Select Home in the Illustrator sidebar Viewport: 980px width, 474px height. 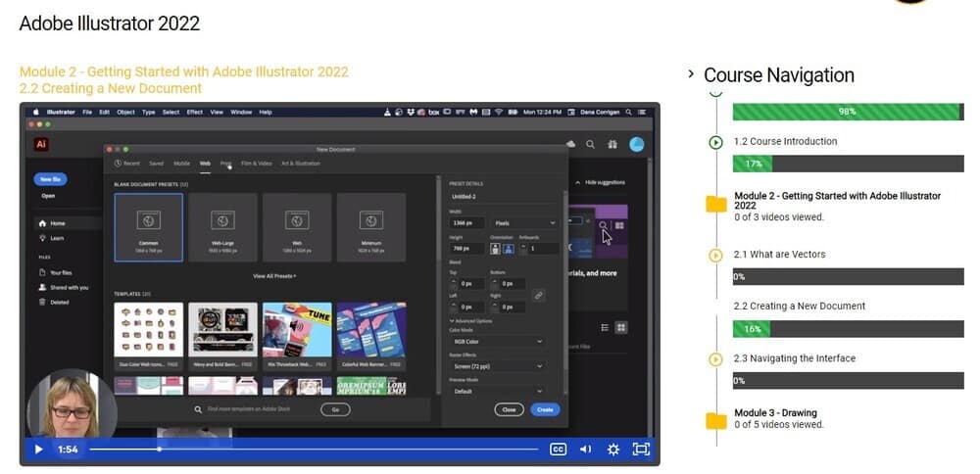58,223
